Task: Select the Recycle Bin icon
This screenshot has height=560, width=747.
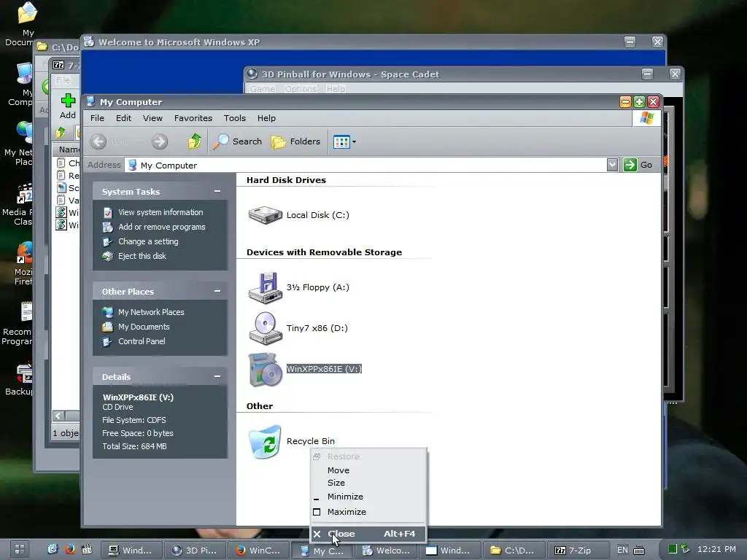Action: [x=266, y=441]
